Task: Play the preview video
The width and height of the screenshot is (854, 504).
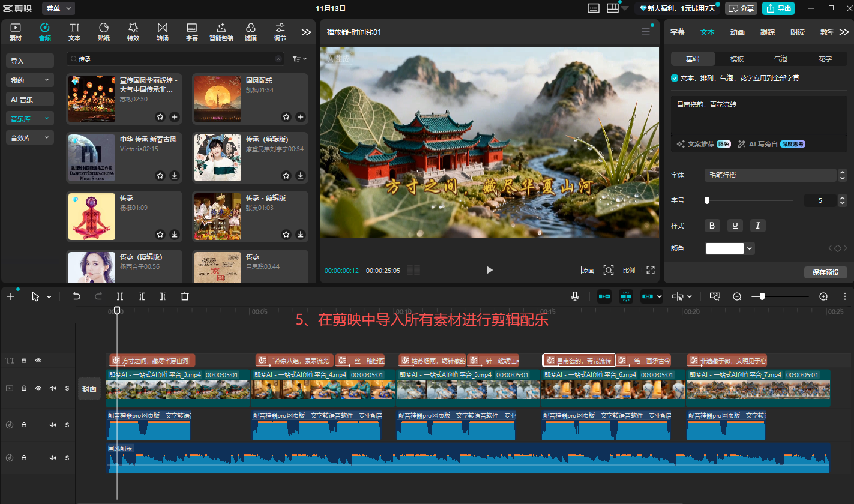Action: (489, 270)
